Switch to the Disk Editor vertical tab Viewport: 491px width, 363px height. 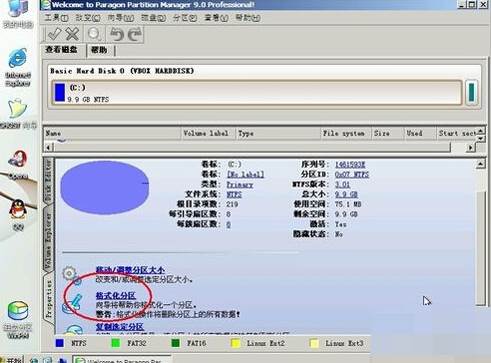click(x=49, y=180)
